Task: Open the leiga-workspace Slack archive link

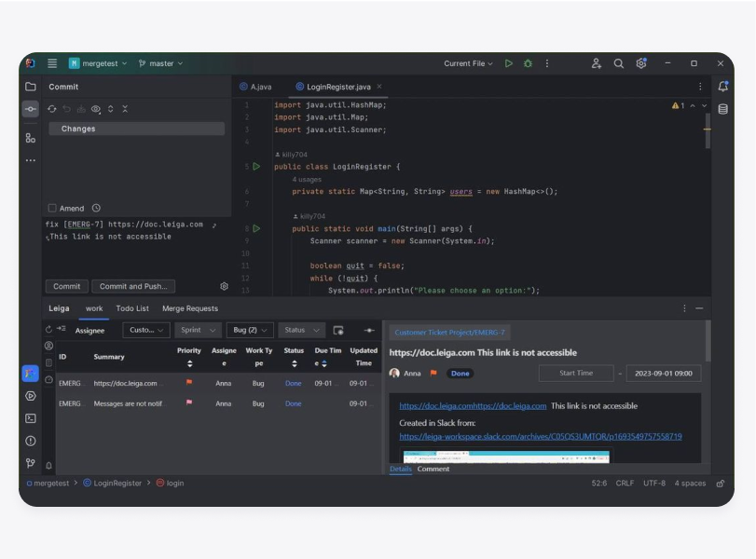Action: (x=541, y=437)
